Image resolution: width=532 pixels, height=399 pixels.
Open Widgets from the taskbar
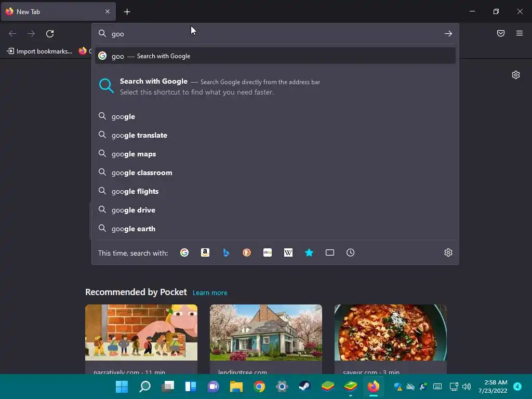pos(190,386)
